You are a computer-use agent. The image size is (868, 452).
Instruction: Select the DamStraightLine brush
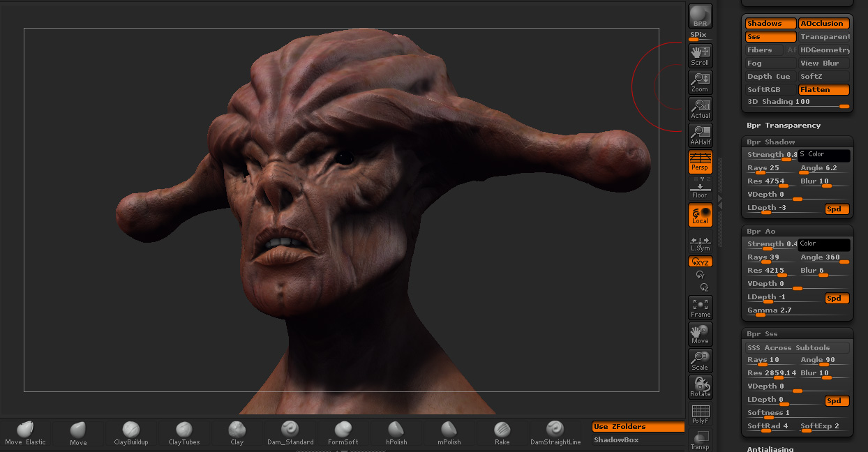555,433
